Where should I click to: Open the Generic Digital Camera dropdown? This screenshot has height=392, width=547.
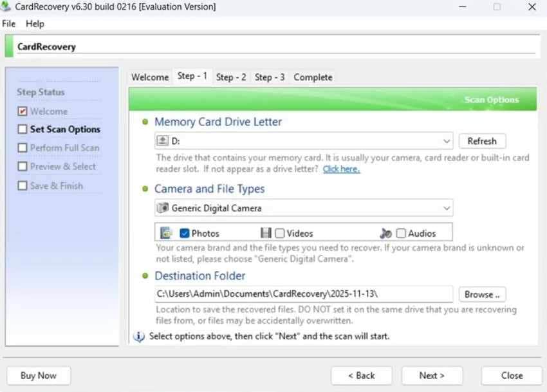click(x=304, y=208)
